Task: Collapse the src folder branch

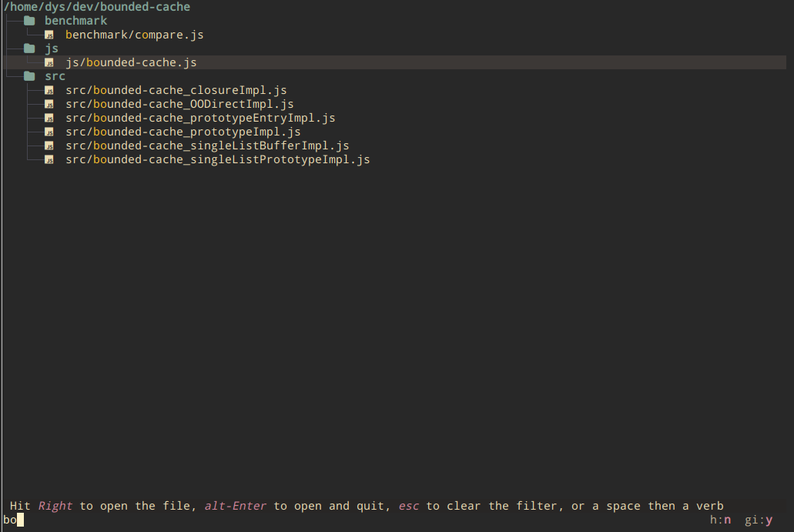Action: coord(55,75)
